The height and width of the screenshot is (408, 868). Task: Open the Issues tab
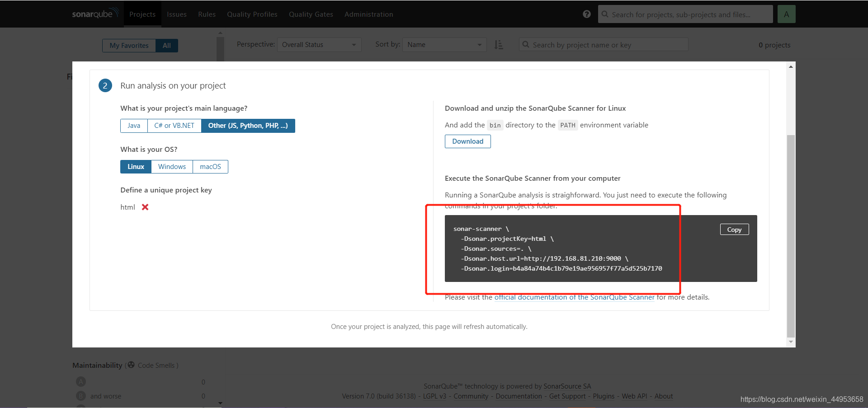click(x=177, y=14)
